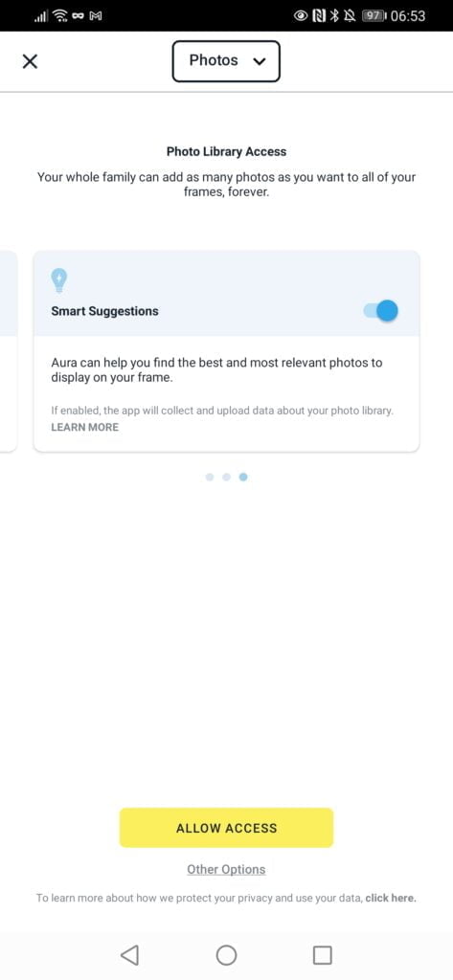Viewport: 453px width, 980px height.
Task: Select the third carousel page dot
Action: [x=243, y=477]
